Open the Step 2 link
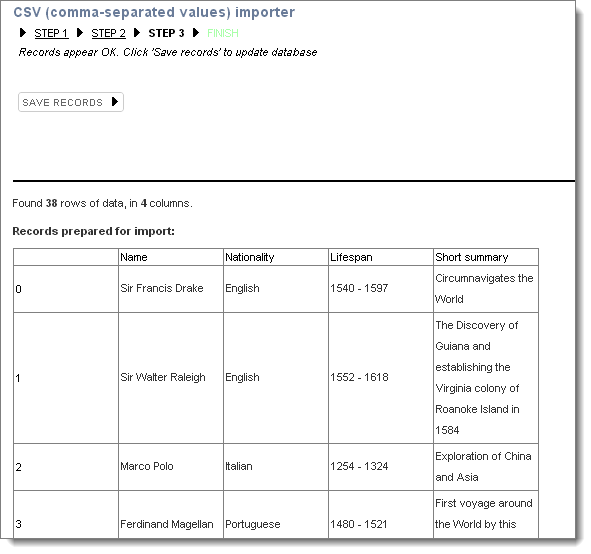Image resolution: width=591 pixels, height=554 pixels. coord(109,33)
